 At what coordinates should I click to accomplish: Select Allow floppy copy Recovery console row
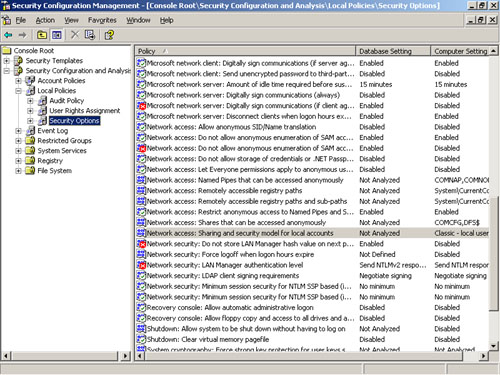click(313, 318)
